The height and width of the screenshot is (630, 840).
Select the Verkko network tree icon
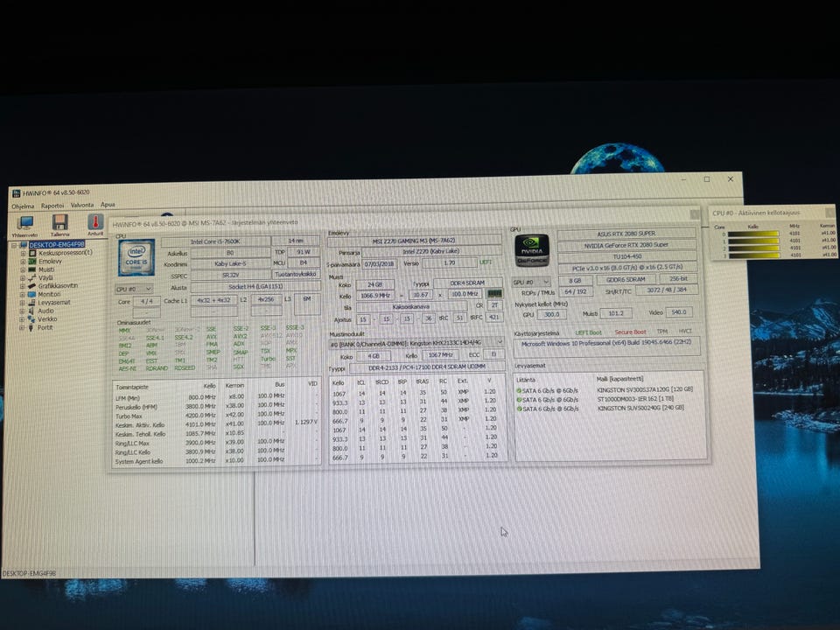31,319
